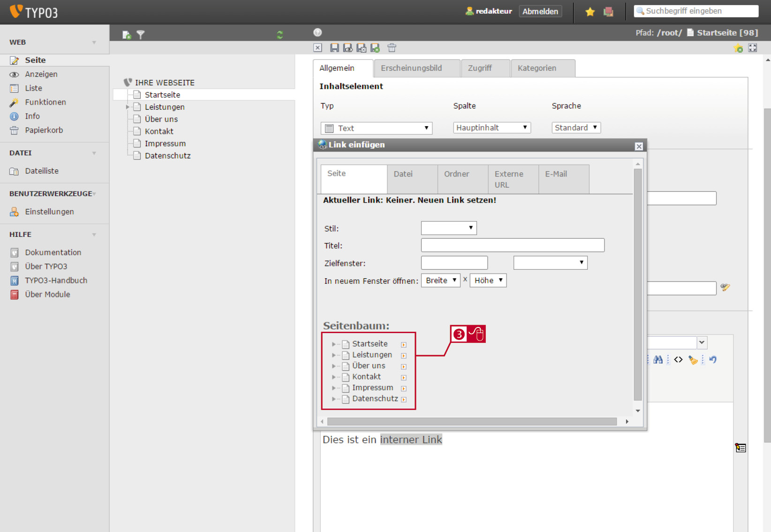Open the Typ Text dropdown
The width and height of the screenshot is (771, 532).
point(376,128)
